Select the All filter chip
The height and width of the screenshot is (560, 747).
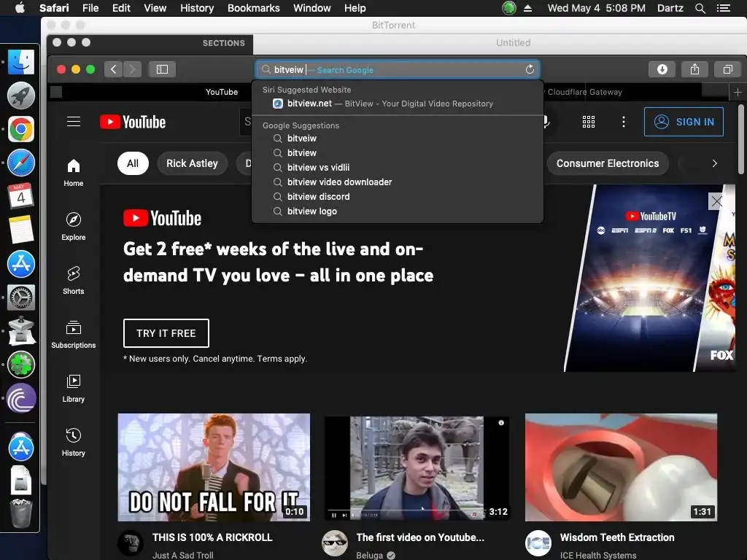(133, 163)
